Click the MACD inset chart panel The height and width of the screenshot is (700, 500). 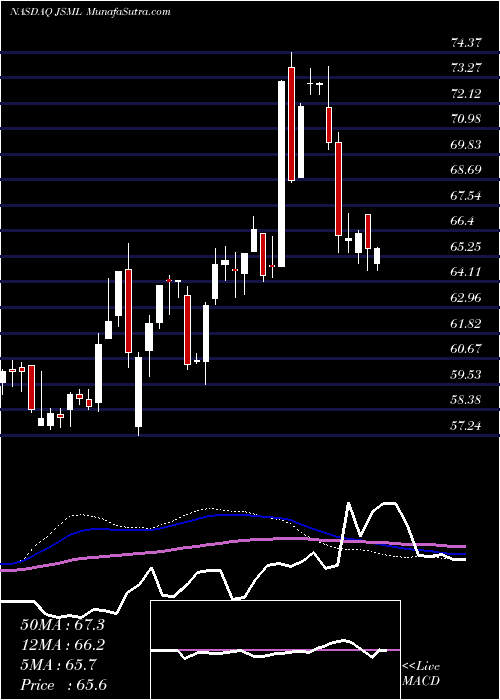click(x=275, y=650)
